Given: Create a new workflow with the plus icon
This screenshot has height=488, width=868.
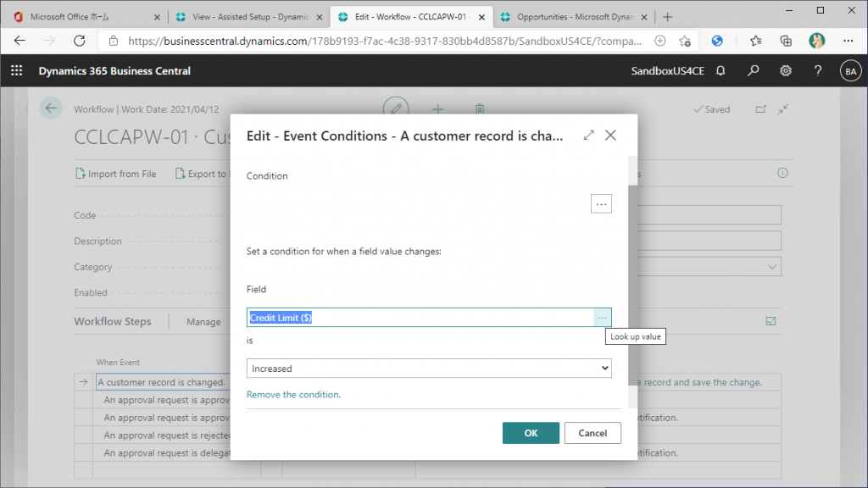Looking at the screenshot, I should (x=438, y=109).
